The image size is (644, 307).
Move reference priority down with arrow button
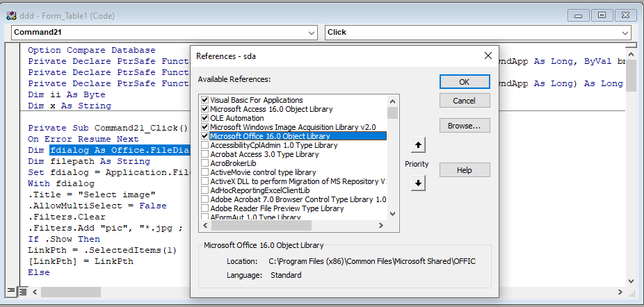coord(418,183)
